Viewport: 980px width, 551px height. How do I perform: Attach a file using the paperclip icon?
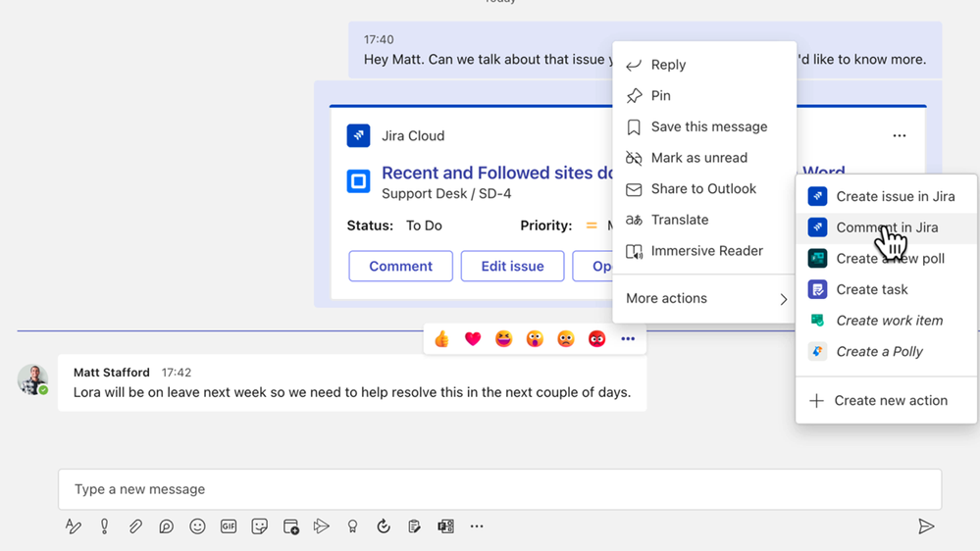pyautogui.click(x=135, y=526)
